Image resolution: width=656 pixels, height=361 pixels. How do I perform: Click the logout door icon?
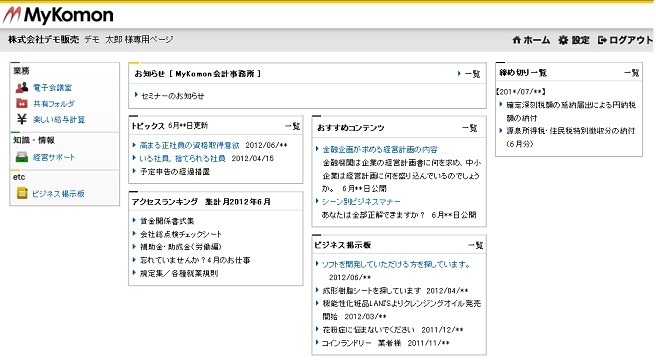(602, 40)
